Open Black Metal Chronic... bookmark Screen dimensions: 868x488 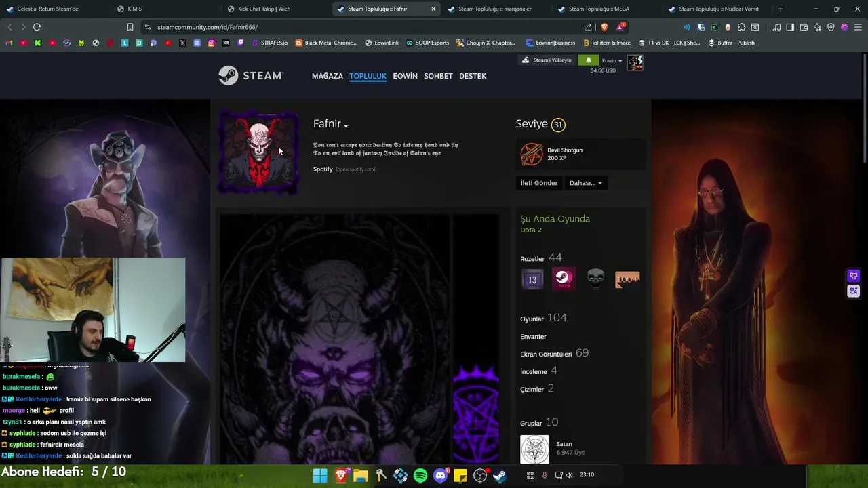click(326, 43)
